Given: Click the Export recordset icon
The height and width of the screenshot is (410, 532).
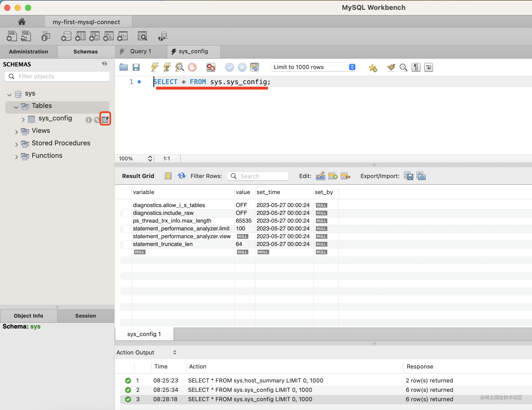Looking at the screenshot, I should click(x=408, y=176).
